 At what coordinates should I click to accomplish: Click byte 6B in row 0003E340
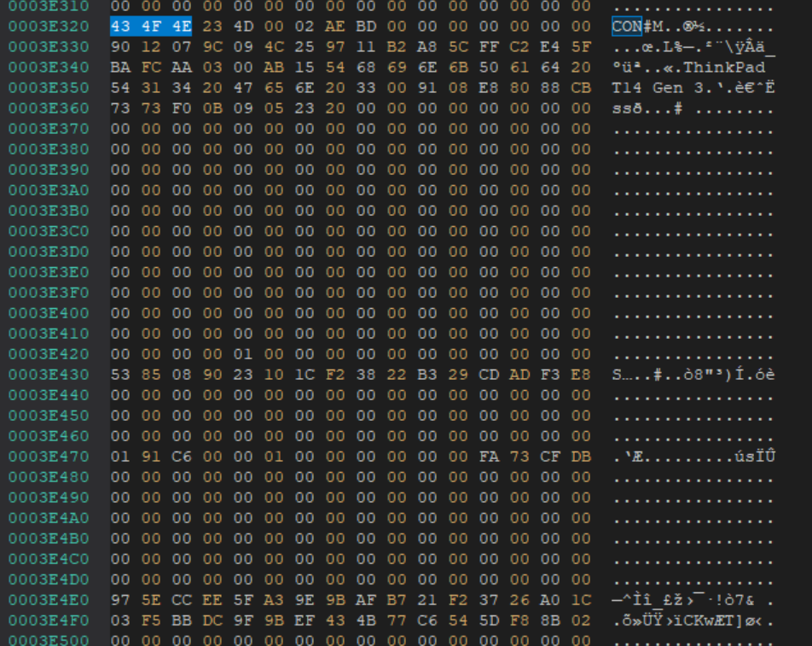[x=458, y=67]
